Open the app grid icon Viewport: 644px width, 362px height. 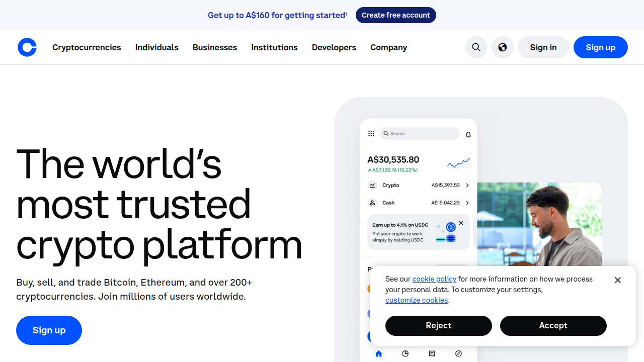pyautogui.click(x=371, y=133)
